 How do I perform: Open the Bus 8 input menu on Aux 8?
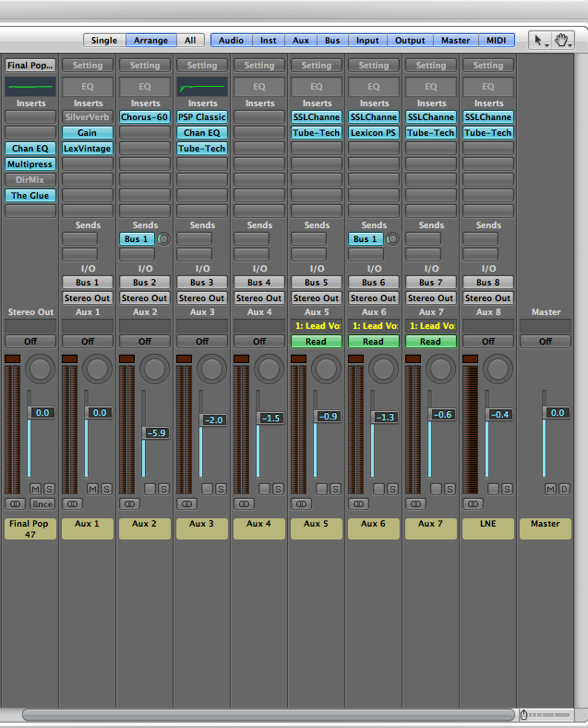click(488, 283)
